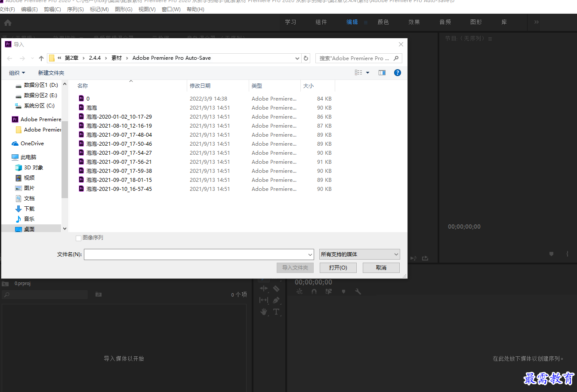
Task: Switch to Audio (音频) workspace
Action: pyautogui.click(x=445, y=22)
